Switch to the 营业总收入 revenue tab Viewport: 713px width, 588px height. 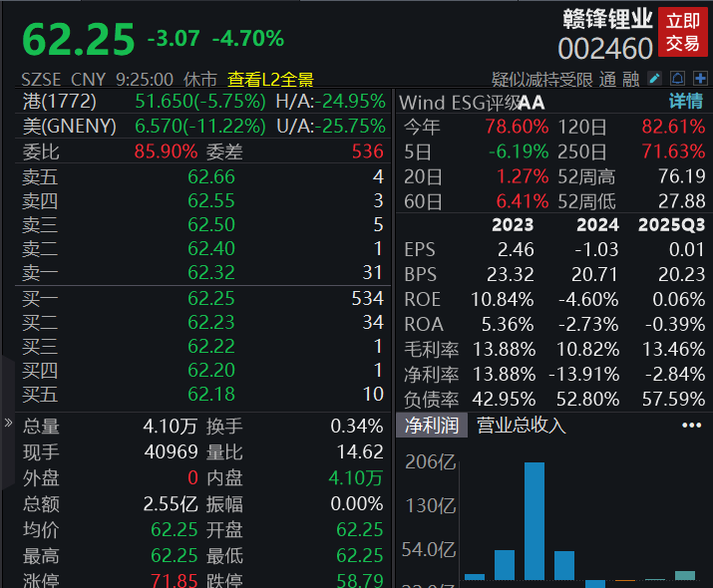pyautogui.click(x=521, y=426)
